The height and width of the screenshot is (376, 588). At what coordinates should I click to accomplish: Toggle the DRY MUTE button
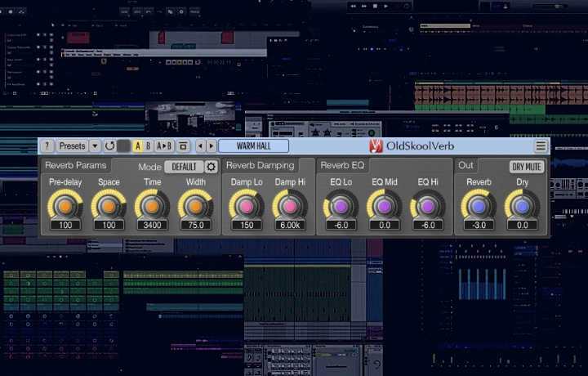click(x=527, y=167)
